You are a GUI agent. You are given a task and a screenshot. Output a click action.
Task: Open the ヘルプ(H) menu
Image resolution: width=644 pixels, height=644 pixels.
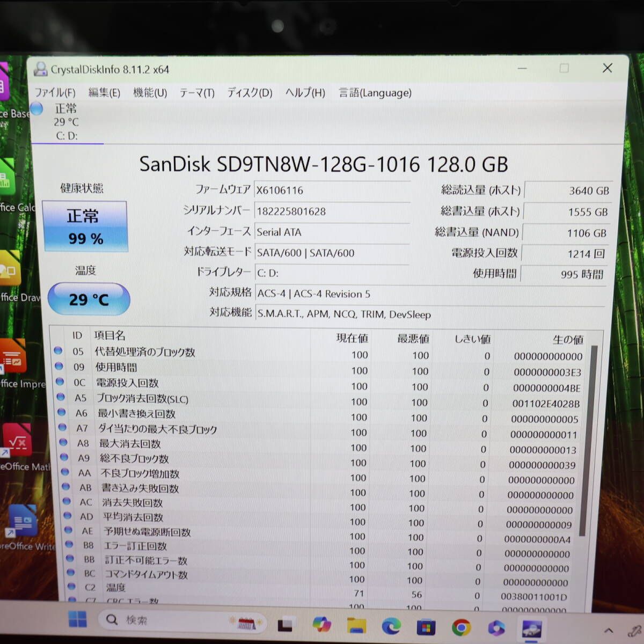(305, 92)
